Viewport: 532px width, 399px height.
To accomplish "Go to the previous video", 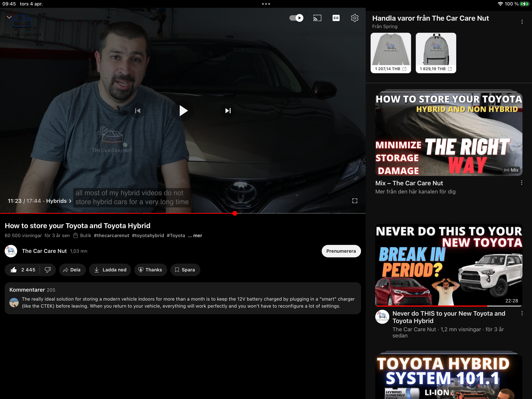I will click(137, 111).
